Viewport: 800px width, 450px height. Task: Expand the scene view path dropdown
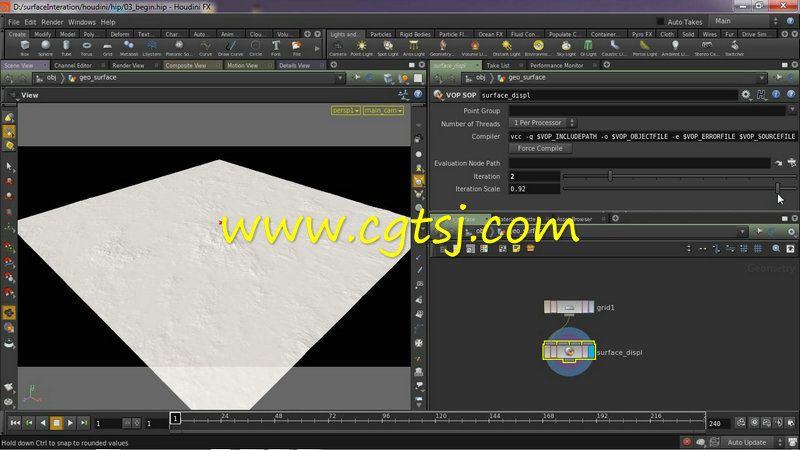point(340,78)
